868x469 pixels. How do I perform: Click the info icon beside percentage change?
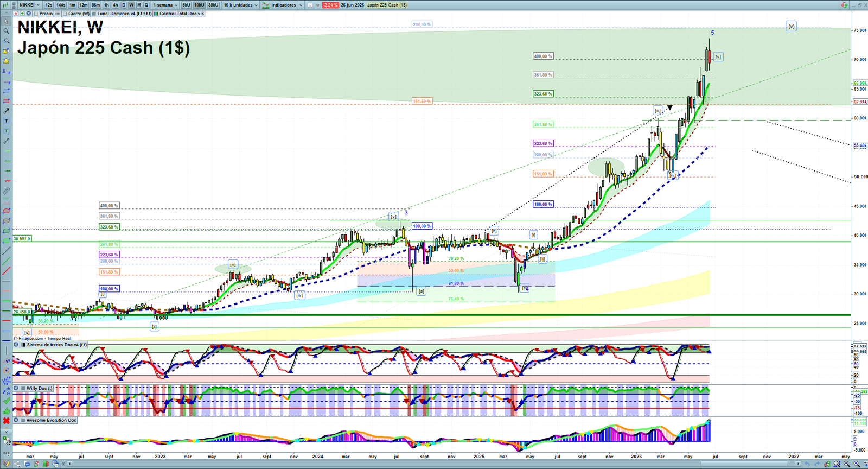tap(310, 5)
